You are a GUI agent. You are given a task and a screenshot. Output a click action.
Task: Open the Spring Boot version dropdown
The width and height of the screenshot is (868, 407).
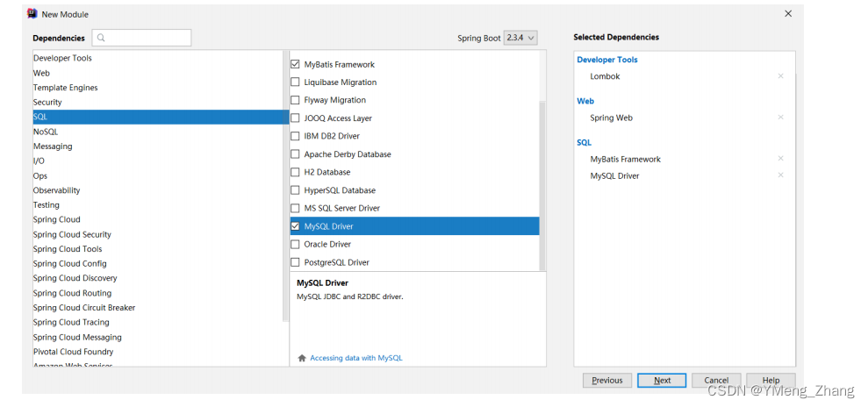520,39
